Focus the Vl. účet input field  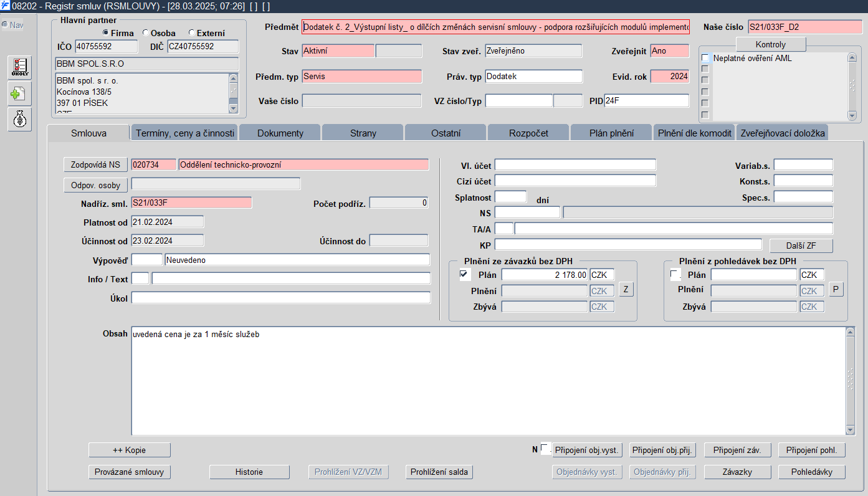click(575, 165)
